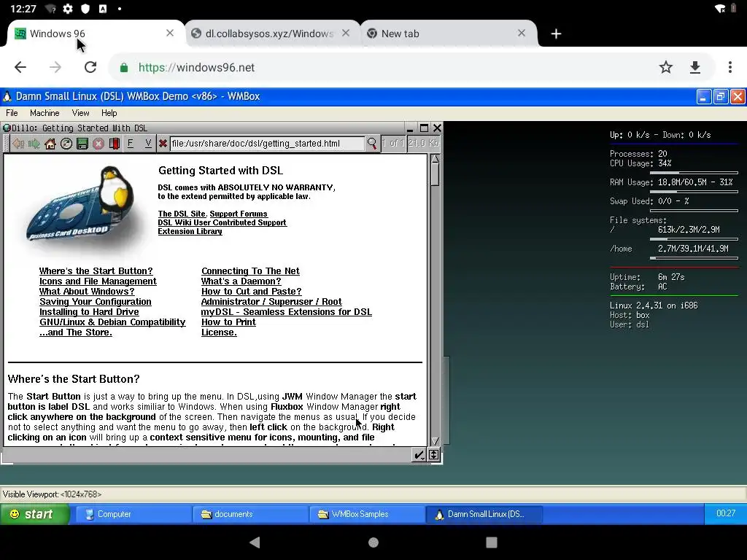
Task: Click the penguin icon in WMBox title bar
Action: tap(7, 96)
